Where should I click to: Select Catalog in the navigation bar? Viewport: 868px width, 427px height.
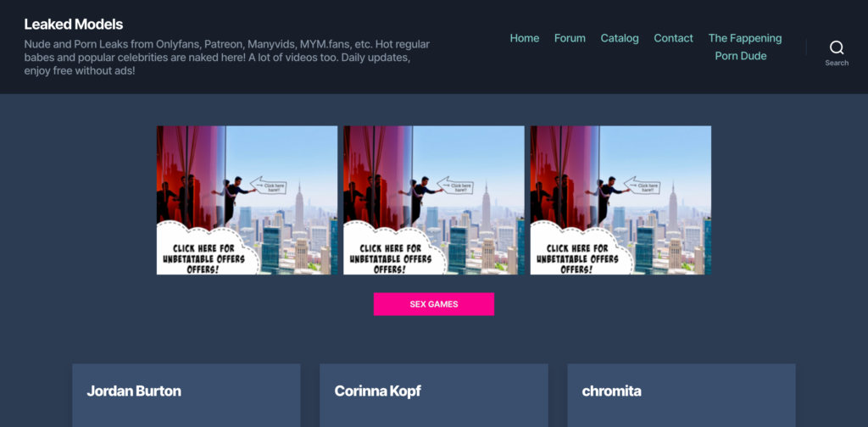(620, 38)
